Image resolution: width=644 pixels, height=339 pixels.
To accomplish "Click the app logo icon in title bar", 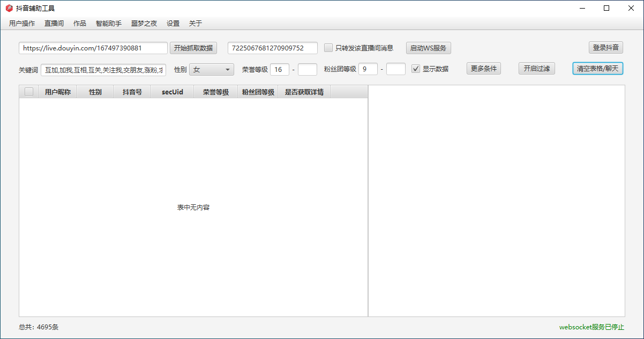I will click(9, 8).
